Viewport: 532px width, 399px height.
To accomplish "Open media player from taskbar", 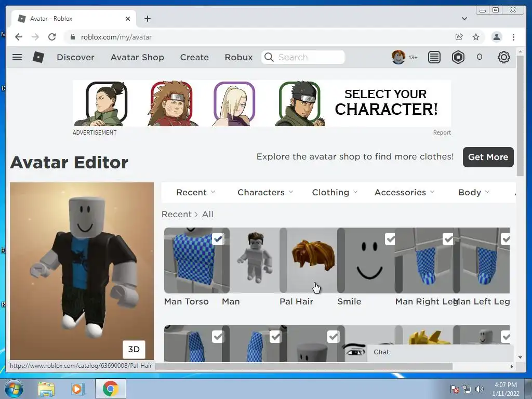I will point(78,389).
